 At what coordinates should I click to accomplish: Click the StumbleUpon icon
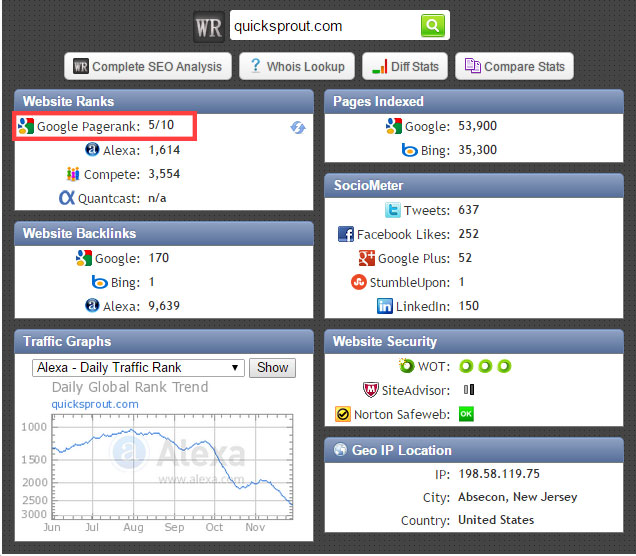[359, 282]
